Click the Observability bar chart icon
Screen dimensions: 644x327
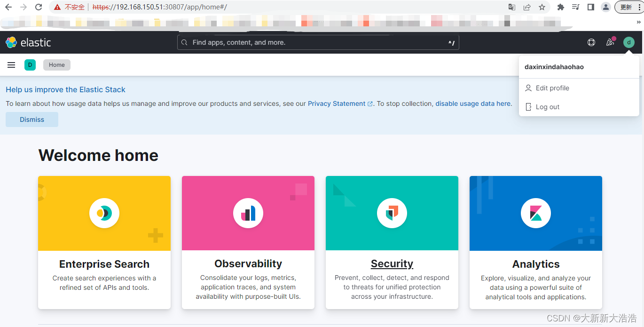(x=248, y=213)
